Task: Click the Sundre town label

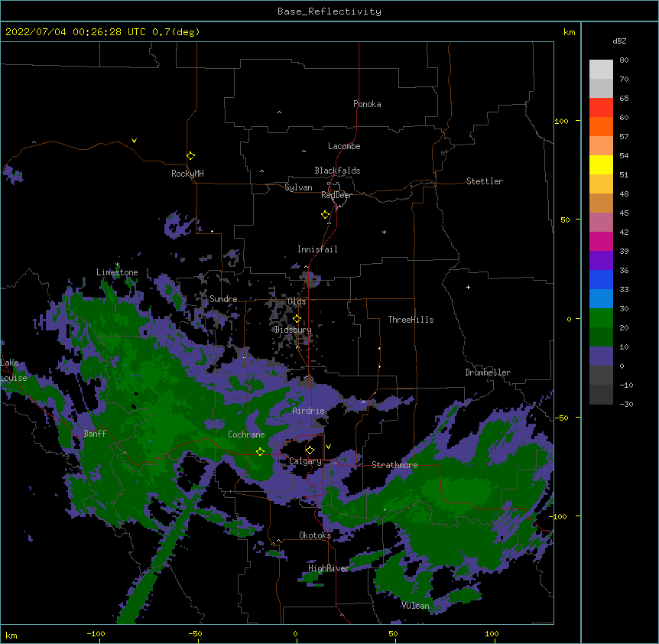Action: click(x=223, y=299)
